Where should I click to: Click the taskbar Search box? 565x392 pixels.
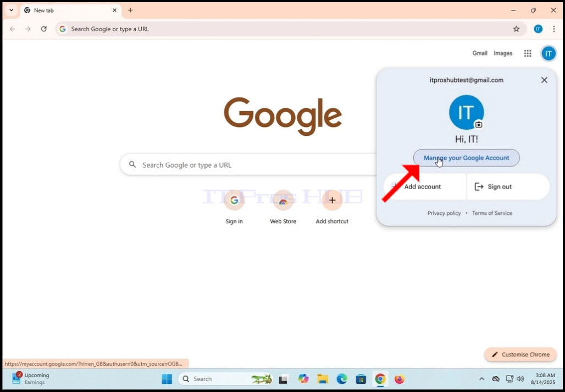point(225,379)
